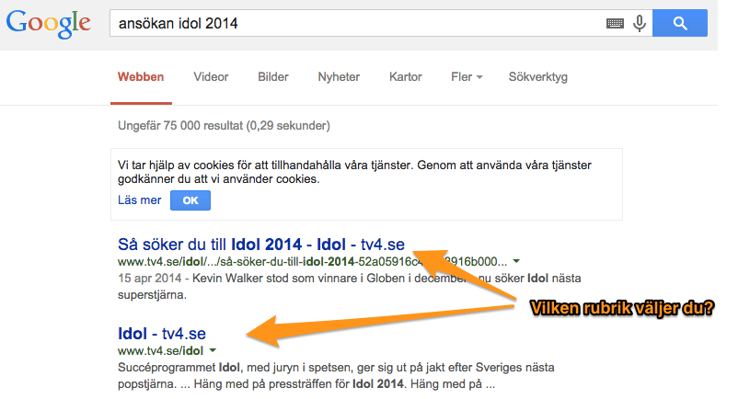This screenshot has height=399, width=750.
Task: Switch to the Videor tab
Action: point(211,77)
